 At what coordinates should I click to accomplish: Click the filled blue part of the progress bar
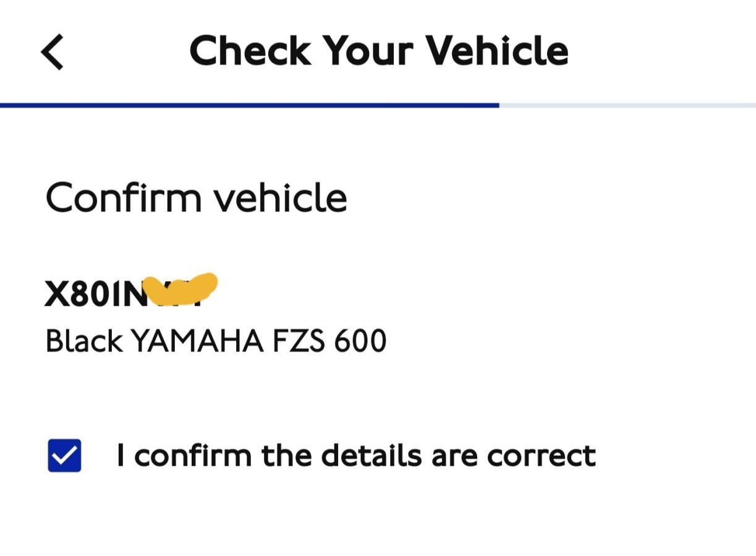pos(247,106)
